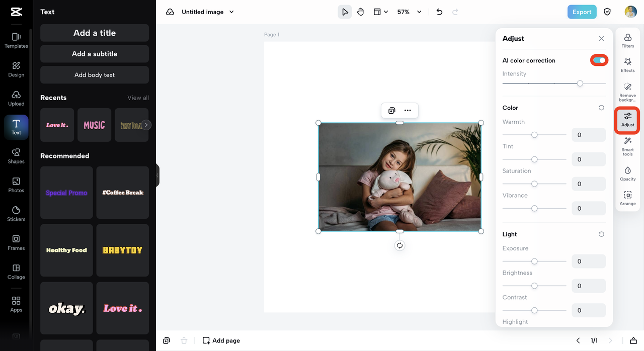Close the Adjust panel
Screen dimensions: 644x351
[601, 39]
